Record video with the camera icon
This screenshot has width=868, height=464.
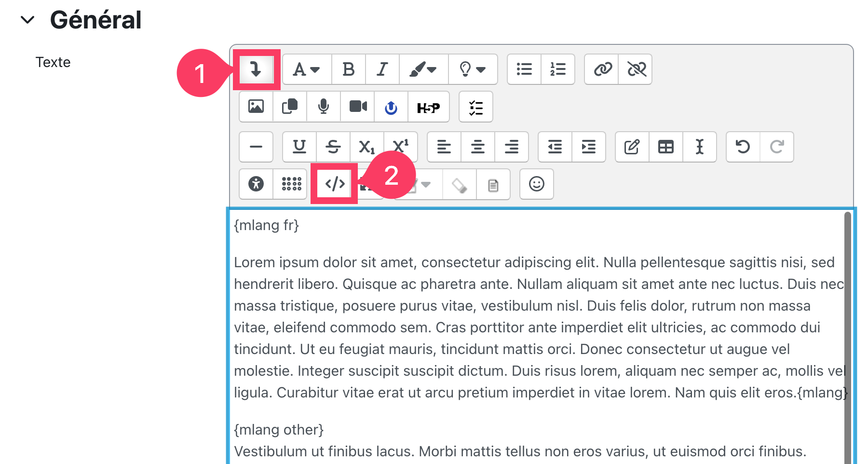coord(358,107)
